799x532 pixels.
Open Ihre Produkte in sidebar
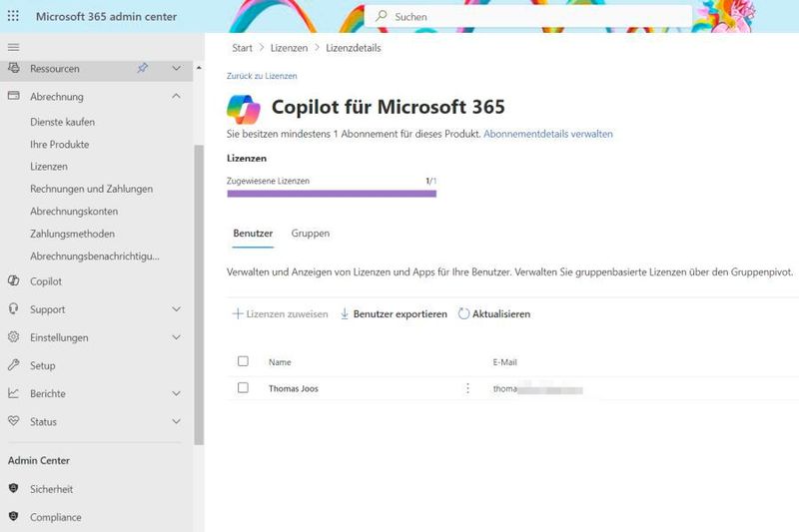point(60,144)
